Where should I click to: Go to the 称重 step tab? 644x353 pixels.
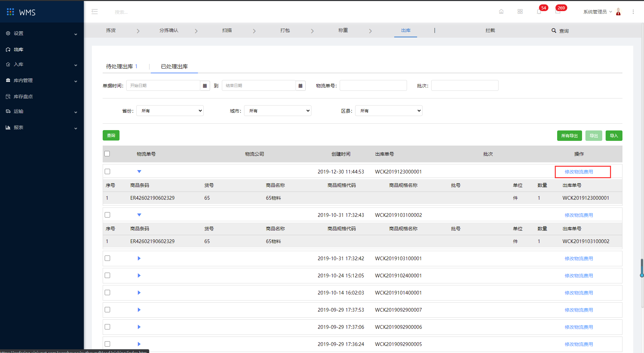(343, 30)
